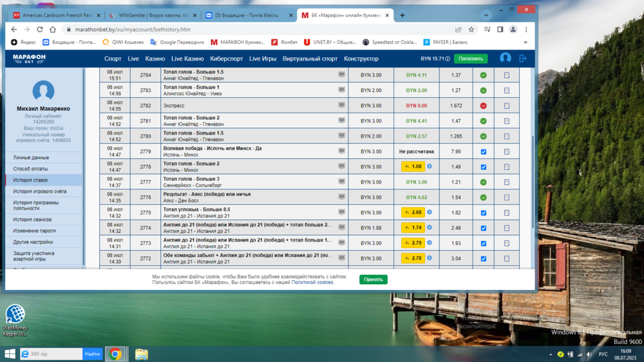Open the Chrome tab search dropdown
Image resolution: width=644 pixels, height=362 pixels.
pos(486,15)
